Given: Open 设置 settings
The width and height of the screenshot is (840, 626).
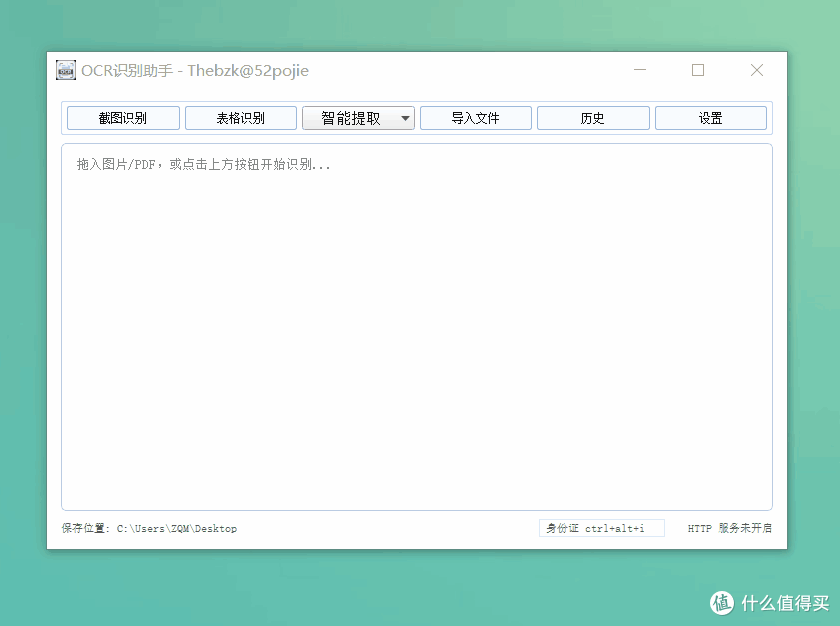Looking at the screenshot, I should 711,118.
